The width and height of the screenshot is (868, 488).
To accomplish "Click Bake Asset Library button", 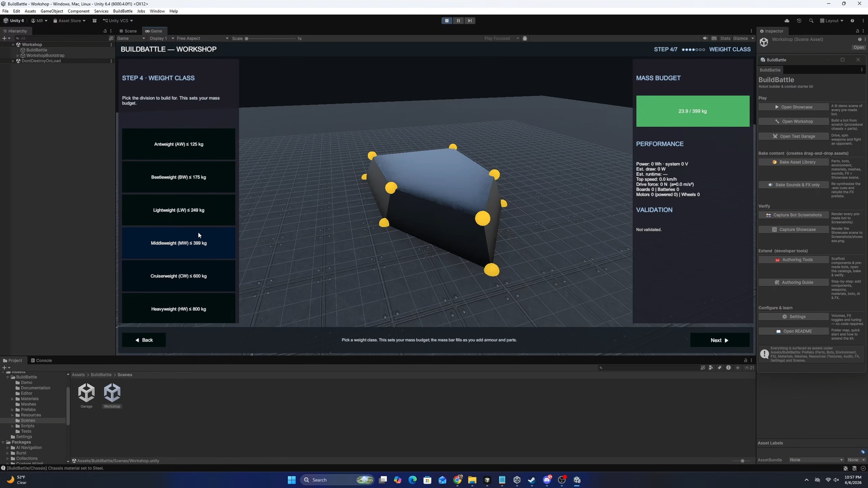I will point(793,162).
